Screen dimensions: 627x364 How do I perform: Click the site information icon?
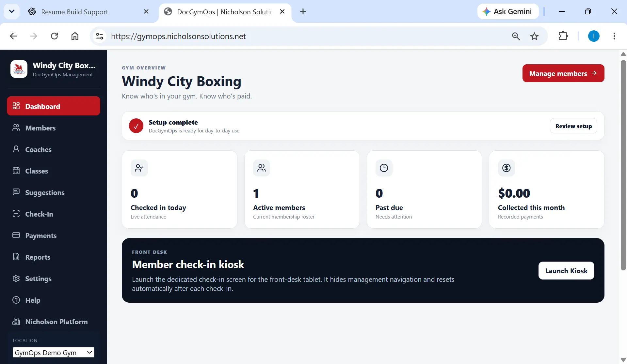pyautogui.click(x=100, y=36)
